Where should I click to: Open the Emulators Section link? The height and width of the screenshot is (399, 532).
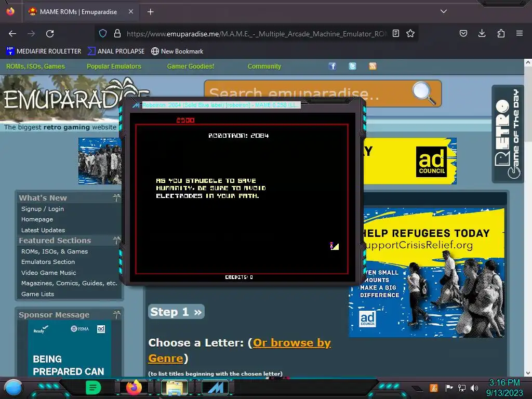coord(48,262)
